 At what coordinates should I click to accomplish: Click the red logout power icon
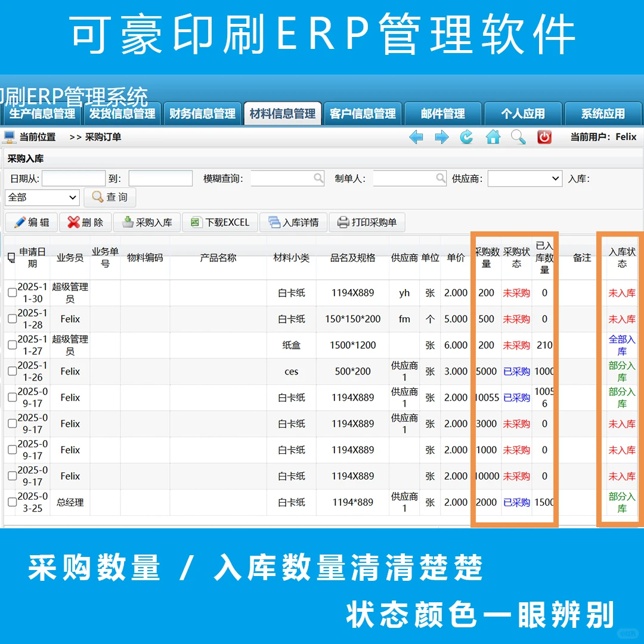(x=544, y=137)
